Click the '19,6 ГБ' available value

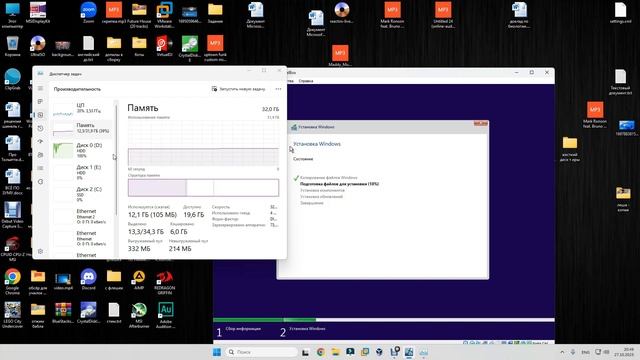click(193, 215)
